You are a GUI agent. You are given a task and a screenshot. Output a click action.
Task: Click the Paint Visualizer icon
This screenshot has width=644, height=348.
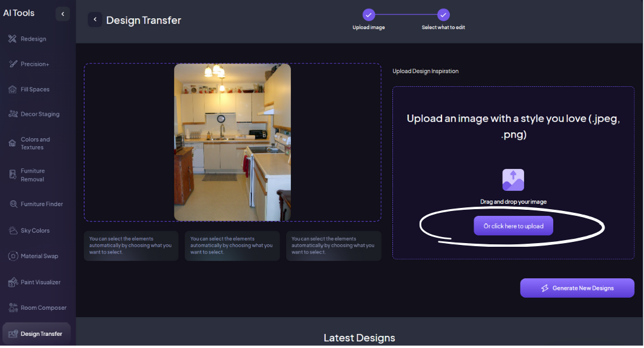[x=12, y=283]
